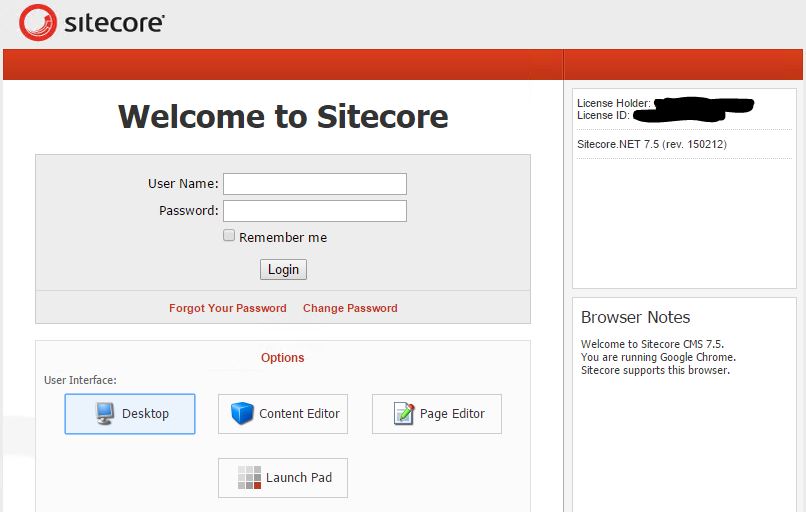Click the red Sitecore logo icon
The image size is (806, 512).
tap(38, 22)
